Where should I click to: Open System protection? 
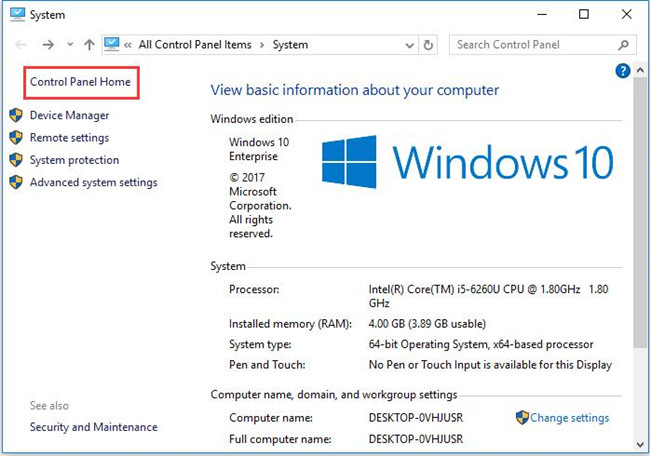point(74,160)
